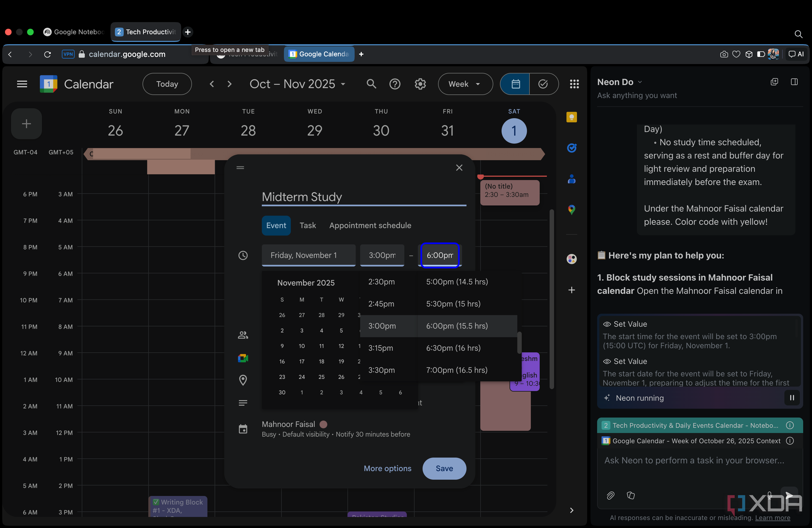812x528 pixels.
Task: Reload the page in browser toolbar
Action: pos(48,54)
